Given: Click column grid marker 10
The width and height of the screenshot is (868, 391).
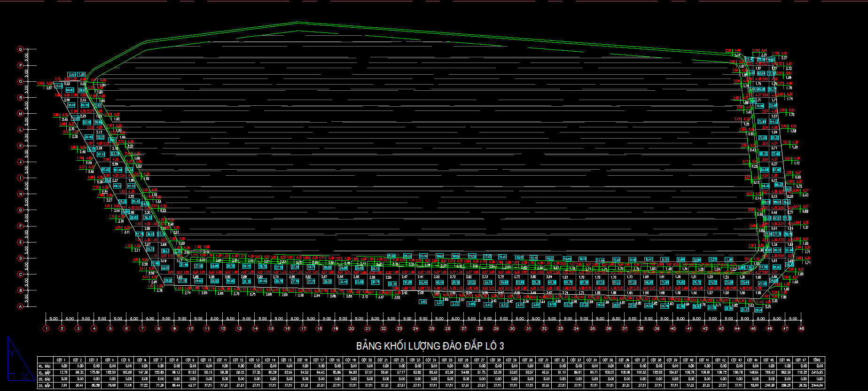Looking at the screenshot, I should (190, 328).
